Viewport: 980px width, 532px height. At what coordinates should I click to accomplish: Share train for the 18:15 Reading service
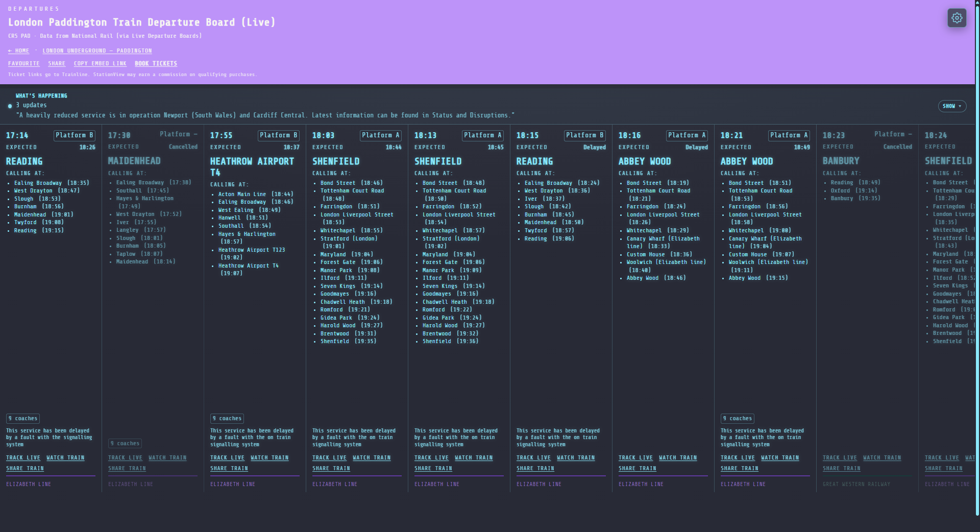[535, 468]
